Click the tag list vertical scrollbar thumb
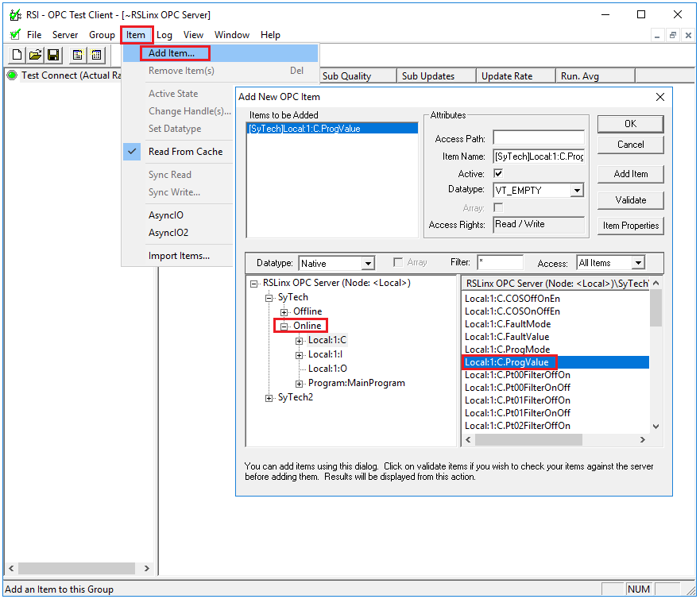The width and height of the screenshot is (700, 599). pyautogui.click(x=656, y=308)
